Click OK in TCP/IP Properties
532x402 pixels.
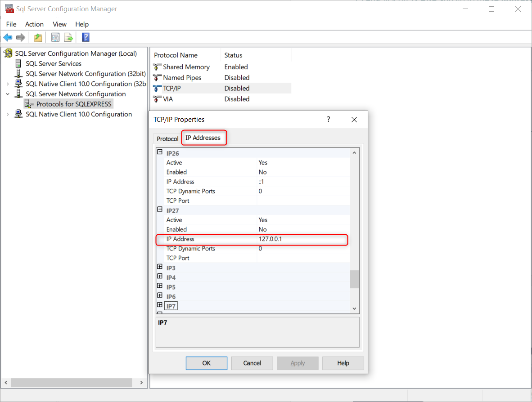pyautogui.click(x=206, y=363)
